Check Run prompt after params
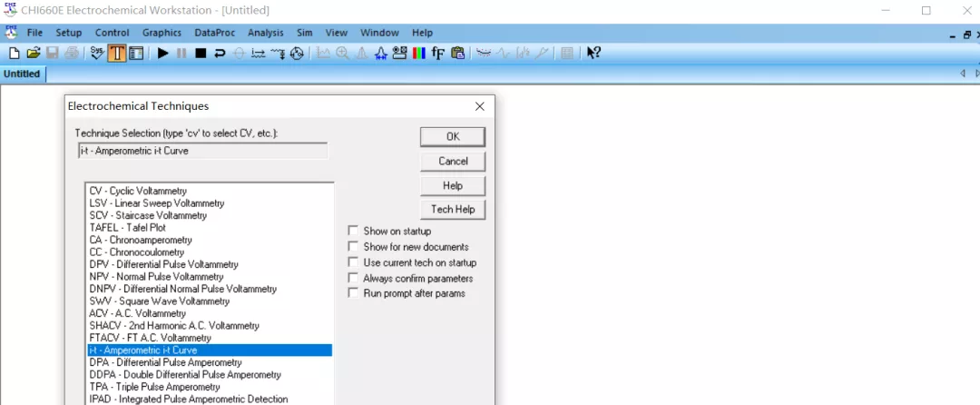The width and height of the screenshot is (980, 405). tap(354, 293)
